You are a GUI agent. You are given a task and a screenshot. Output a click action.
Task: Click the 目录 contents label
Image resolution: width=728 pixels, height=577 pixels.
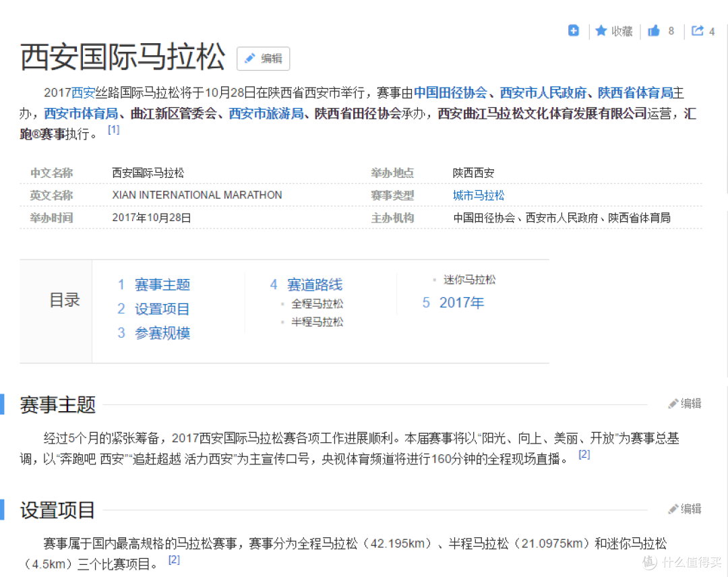65,300
